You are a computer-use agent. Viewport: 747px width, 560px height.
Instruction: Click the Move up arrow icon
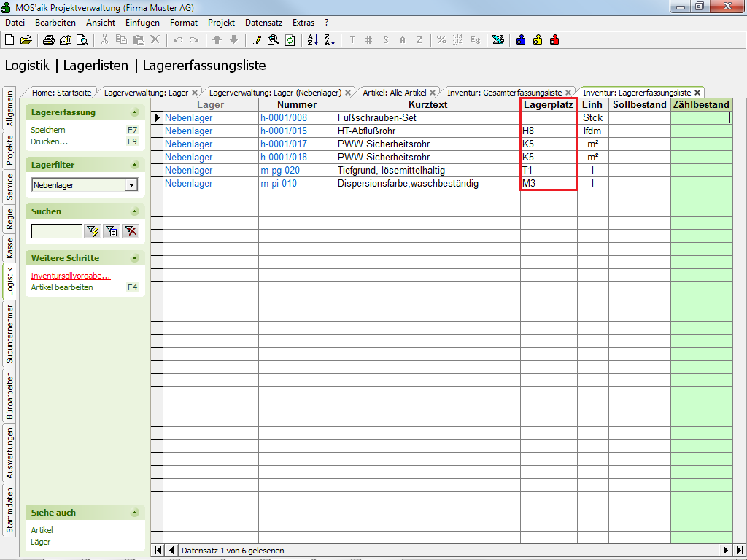[217, 40]
